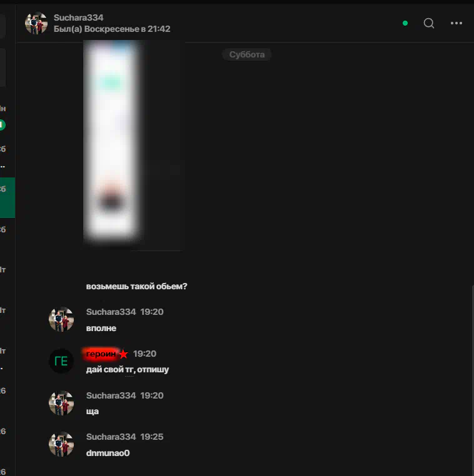
Task: Click the Суббота date separator
Action: (247, 54)
